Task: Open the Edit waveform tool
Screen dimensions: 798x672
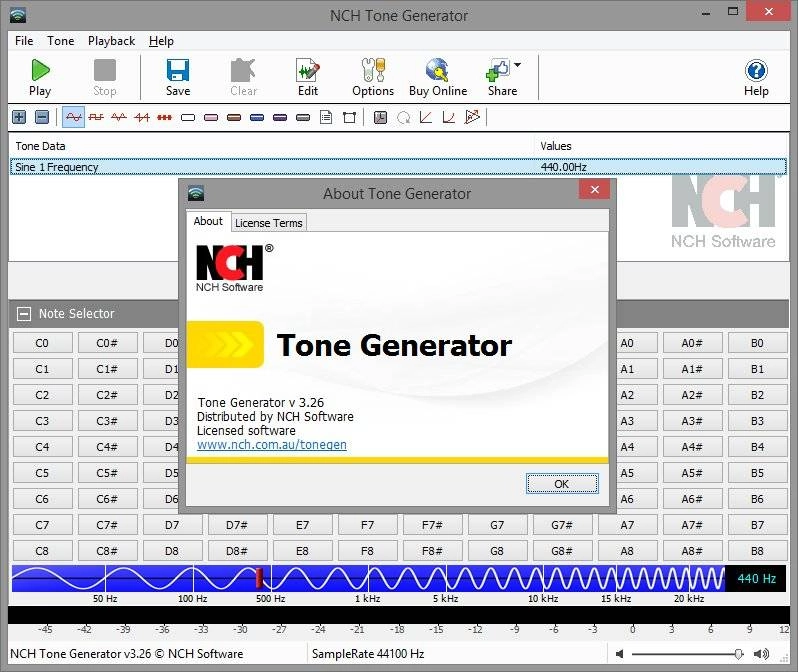Action: 308,70
